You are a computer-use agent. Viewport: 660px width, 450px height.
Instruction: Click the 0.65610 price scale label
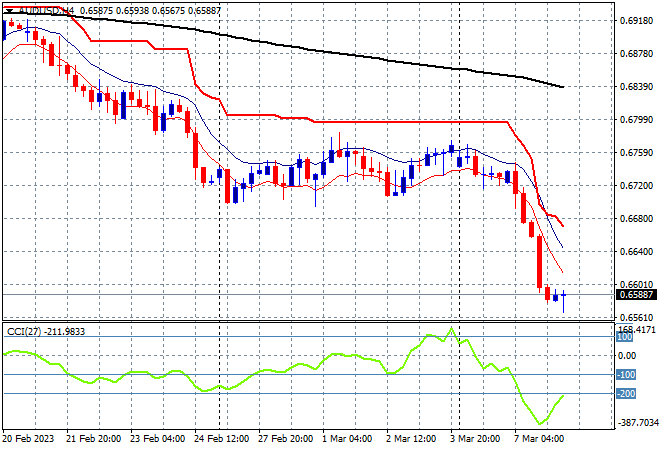click(636, 318)
